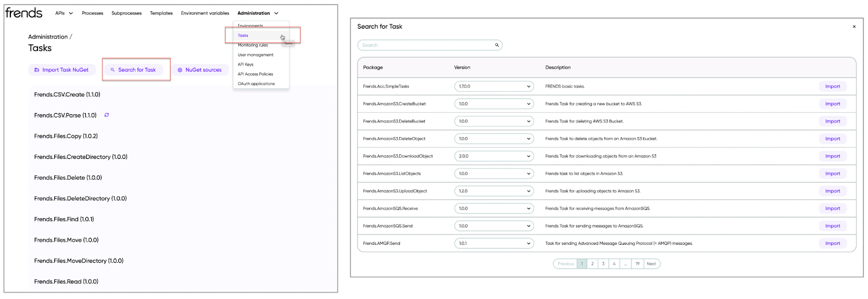Click the Next pagination button
This screenshot has height=299, width=868.
click(x=652, y=264)
